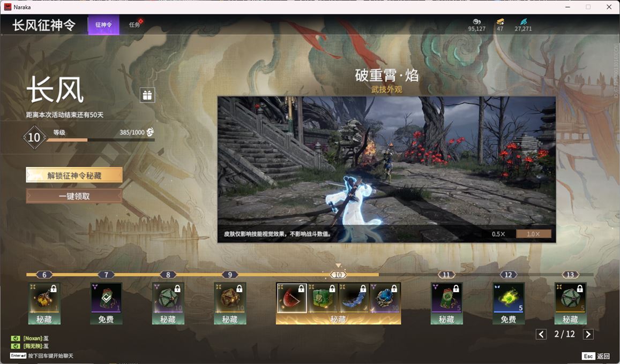This screenshot has height=364, width=620.
Task: Select the blue blade reward at level 10
Action: (x=354, y=298)
